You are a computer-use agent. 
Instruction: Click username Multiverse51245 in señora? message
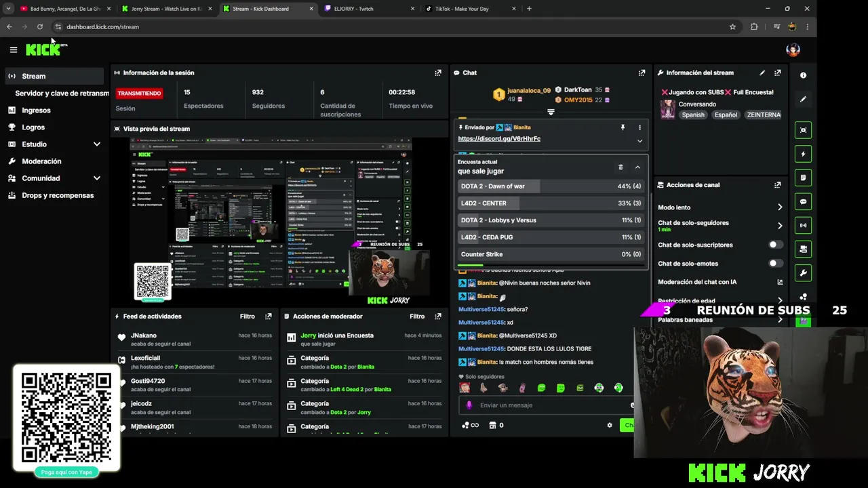(x=481, y=309)
